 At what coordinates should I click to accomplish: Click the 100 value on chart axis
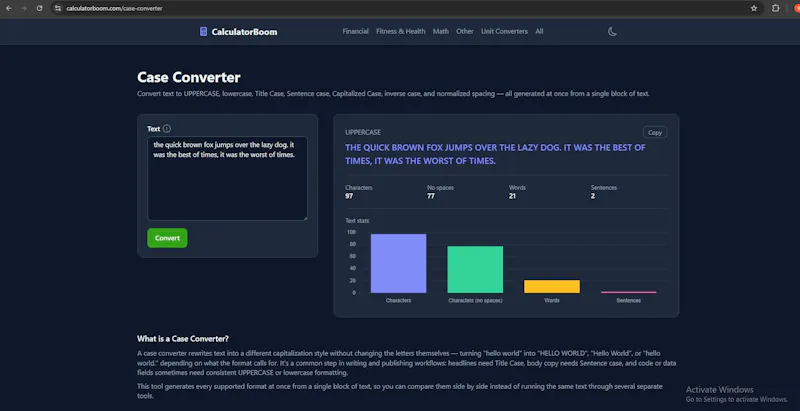pyautogui.click(x=351, y=232)
